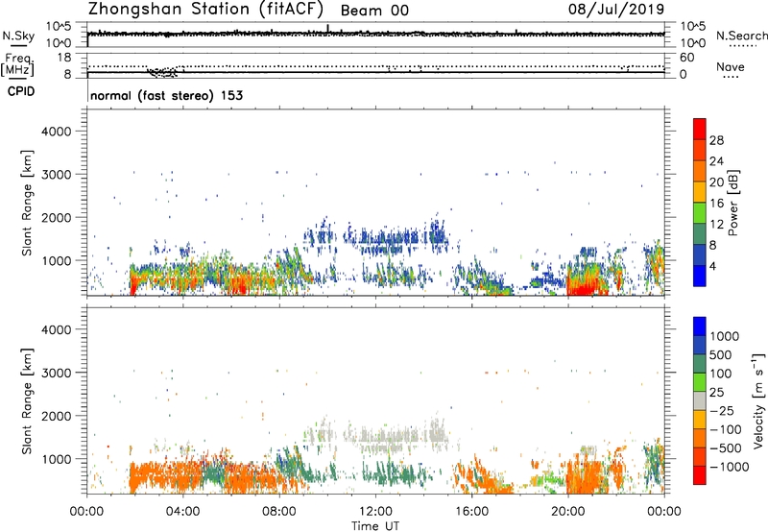Click the 08:00 time tick label

pos(279,512)
